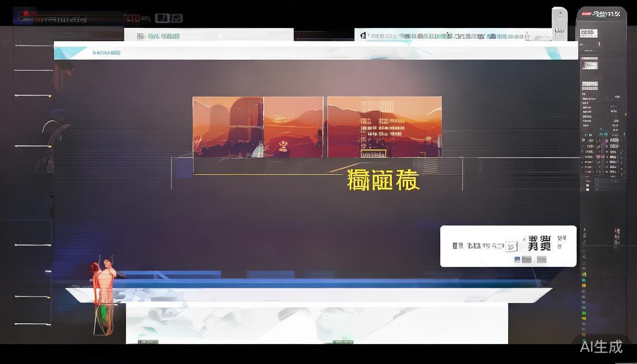Viewport: 637px width, 364px height.
Task: Toggle the first gray picture button in the dialog footer
Action: coord(527,259)
